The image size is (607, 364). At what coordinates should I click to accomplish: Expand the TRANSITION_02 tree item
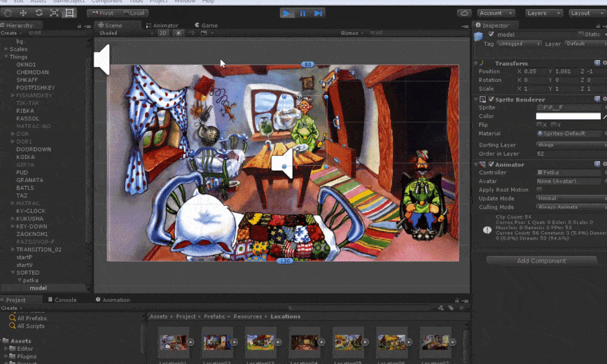tap(13, 249)
